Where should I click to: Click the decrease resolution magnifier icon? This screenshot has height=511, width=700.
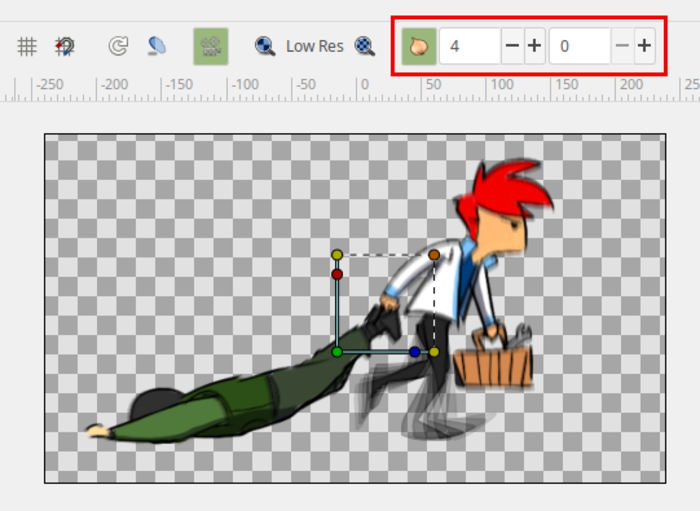[265, 46]
